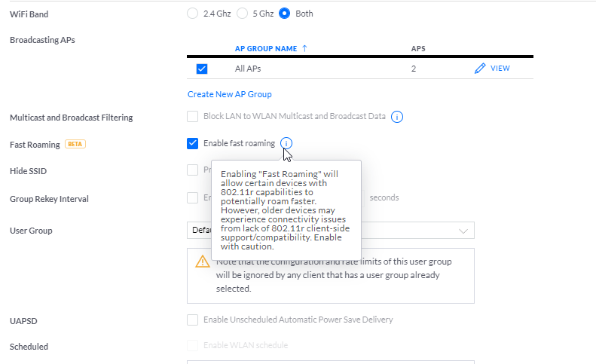Enable Block LAN to WLAN Multicast checkbox

coord(193,117)
